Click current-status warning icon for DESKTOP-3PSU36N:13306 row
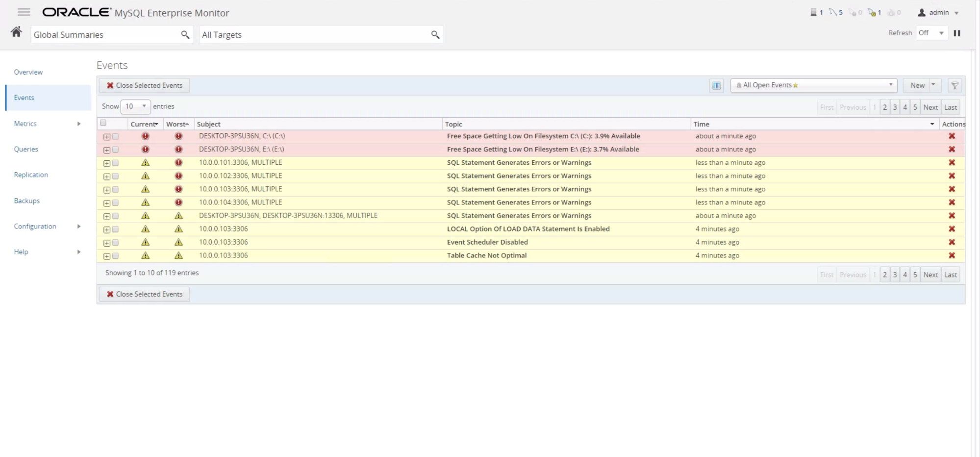Screen dimensions: 980x457 click(145, 216)
